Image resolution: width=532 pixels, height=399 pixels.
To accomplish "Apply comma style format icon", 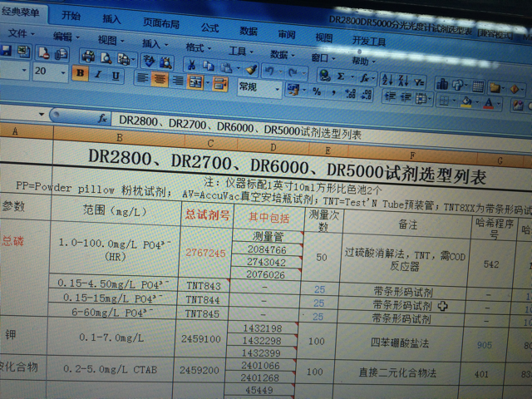I will [x=334, y=92].
